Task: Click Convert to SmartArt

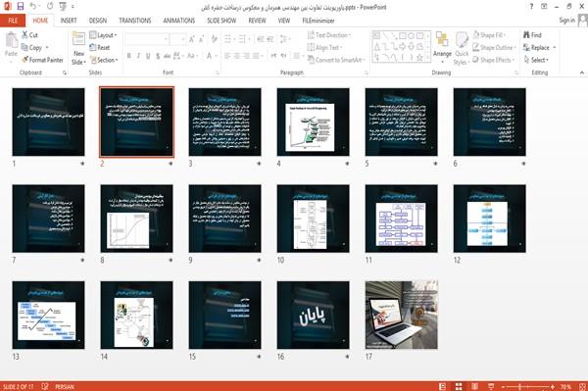Action: (x=336, y=60)
